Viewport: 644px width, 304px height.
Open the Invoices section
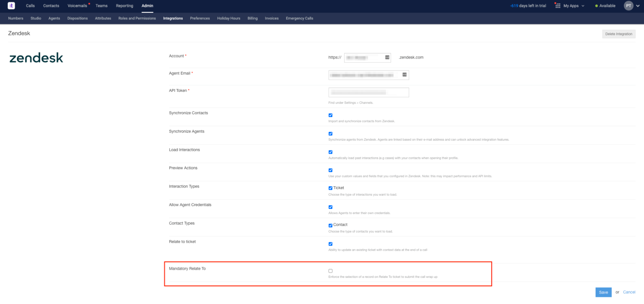click(272, 18)
